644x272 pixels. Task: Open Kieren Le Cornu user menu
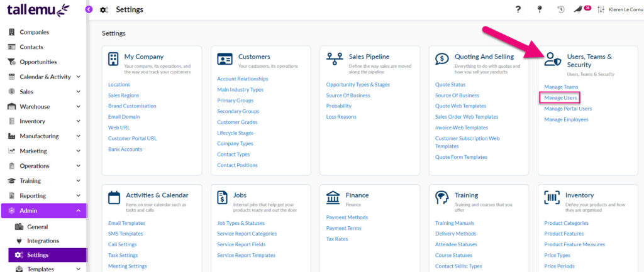[x=626, y=9]
